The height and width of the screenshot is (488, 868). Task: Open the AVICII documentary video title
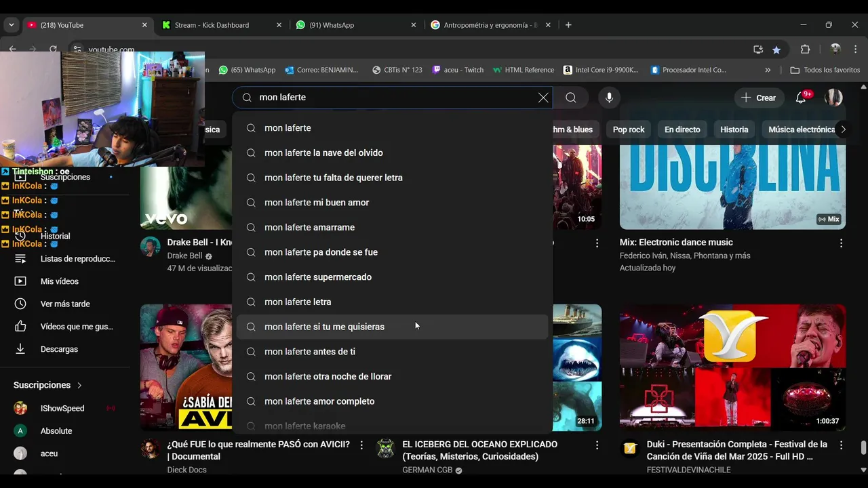[258, 451]
